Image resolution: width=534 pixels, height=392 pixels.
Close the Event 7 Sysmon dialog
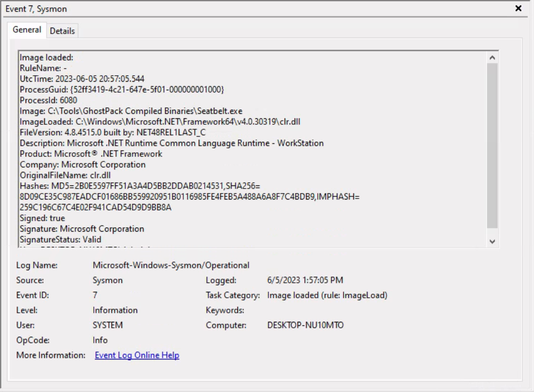pyautogui.click(x=519, y=9)
